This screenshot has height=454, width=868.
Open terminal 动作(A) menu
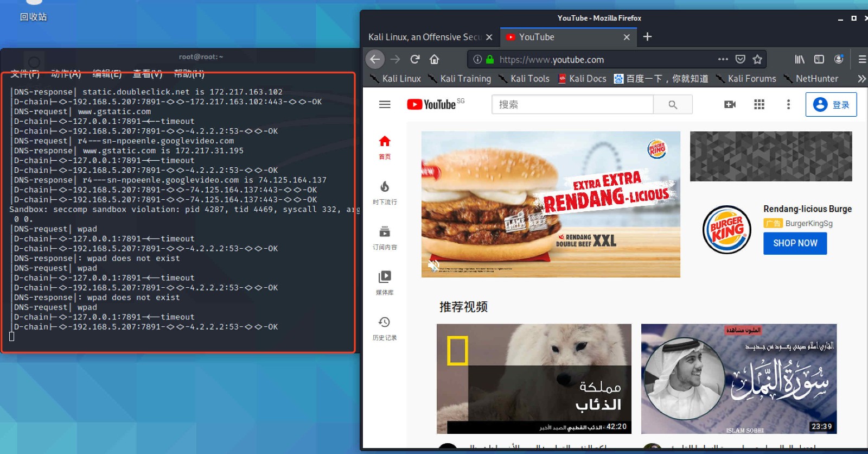pyautogui.click(x=66, y=74)
